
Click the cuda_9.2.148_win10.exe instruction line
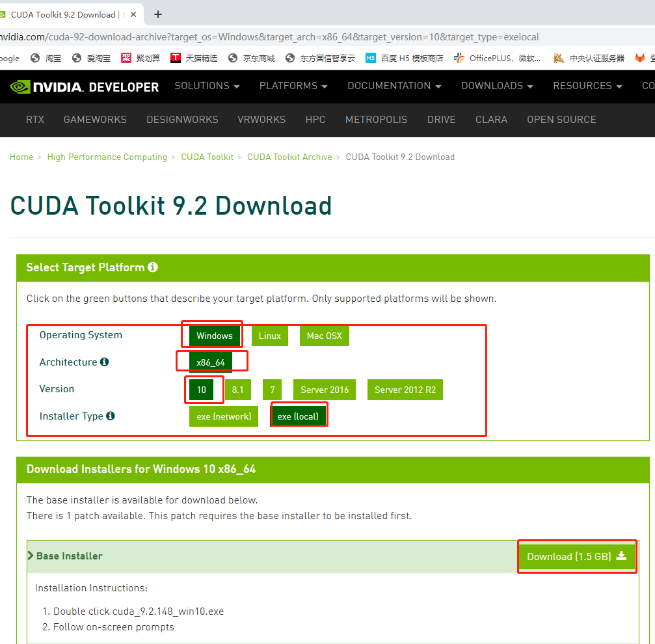point(139,611)
